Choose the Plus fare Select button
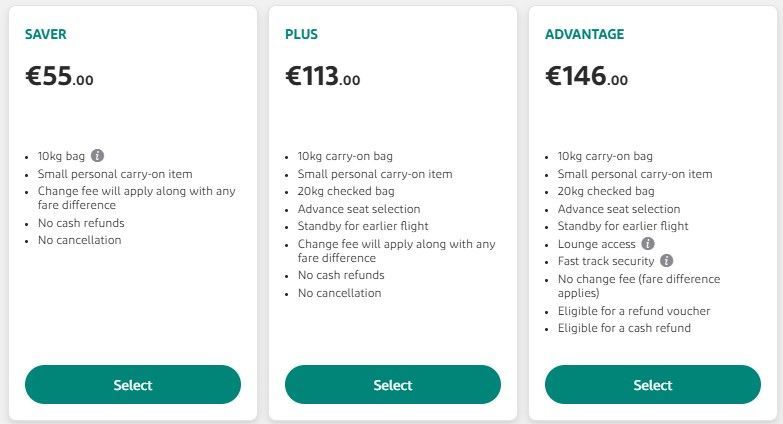 392,385
